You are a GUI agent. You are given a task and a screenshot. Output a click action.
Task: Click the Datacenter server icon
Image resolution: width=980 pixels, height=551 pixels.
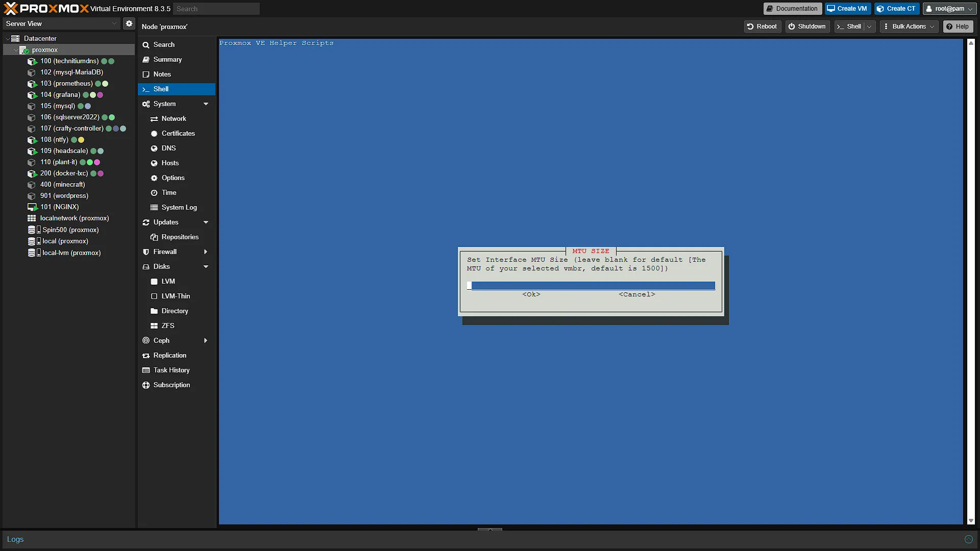pyautogui.click(x=15, y=39)
